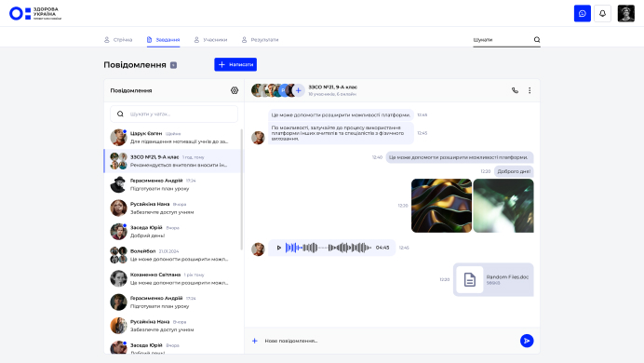This screenshot has height=363, width=644.
Task: Switch to the Стрічка tab
Action: (118, 40)
